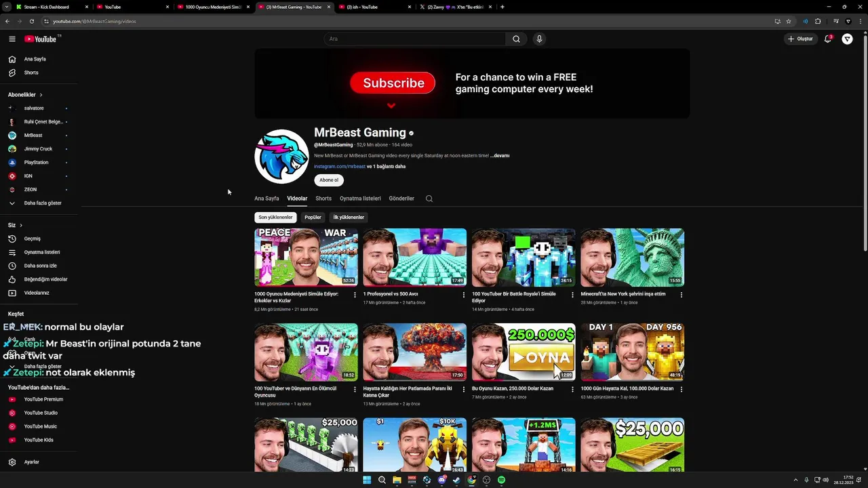Image resolution: width=868 pixels, height=488 pixels.
Task: Open Gönderiler channel tab
Action: point(401,199)
